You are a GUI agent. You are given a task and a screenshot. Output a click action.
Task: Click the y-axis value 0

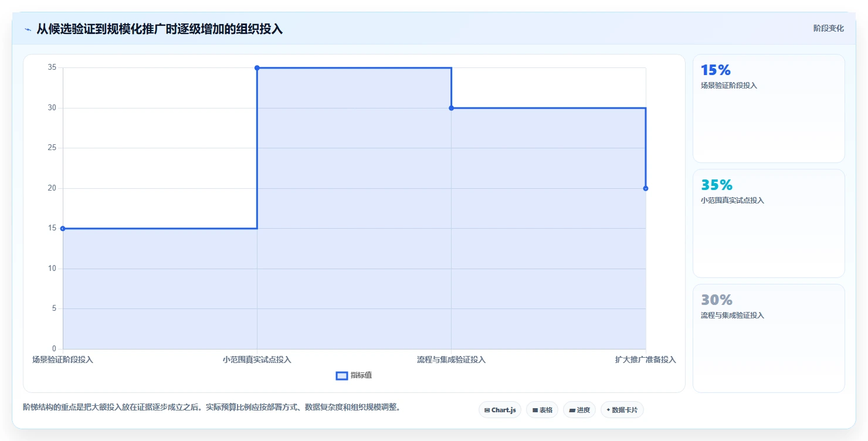pos(54,349)
